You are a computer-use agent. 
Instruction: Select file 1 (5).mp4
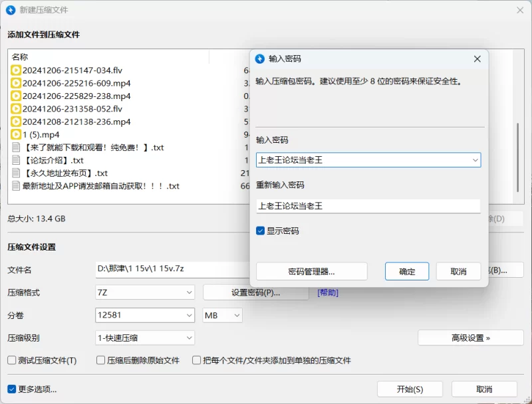tap(41, 134)
